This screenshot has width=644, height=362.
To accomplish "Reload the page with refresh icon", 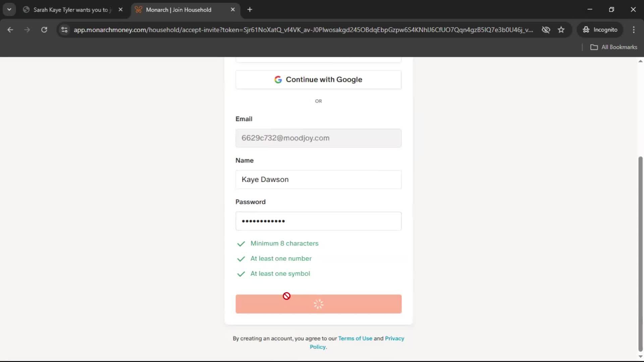I will coord(44,30).
